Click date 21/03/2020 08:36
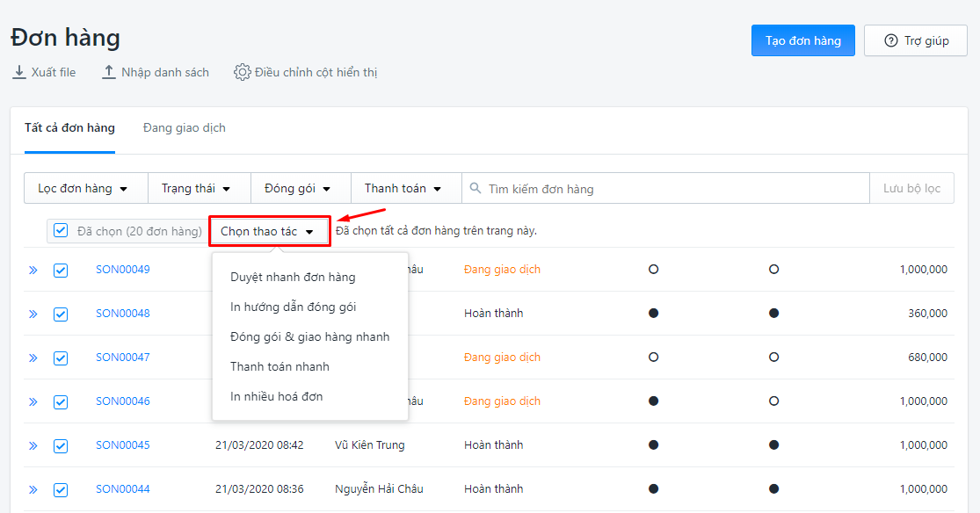 pos(259,489)
